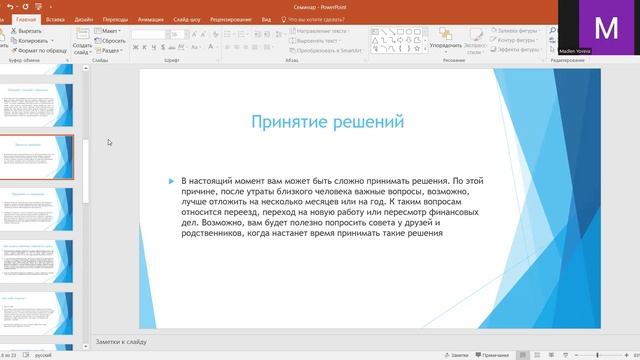Clear all formatting icon
Image resolution: width=640 pixels, height=360 pixels.
point(216,35)
